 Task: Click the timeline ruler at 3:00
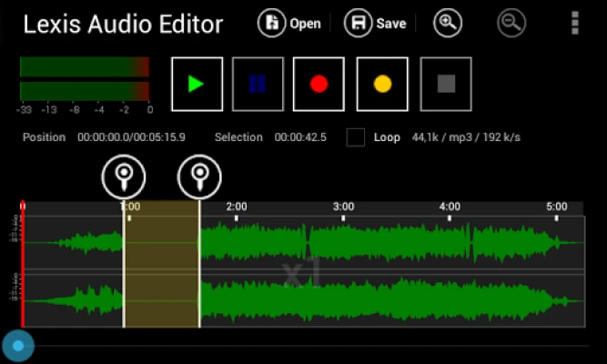[x=343, y=207]
